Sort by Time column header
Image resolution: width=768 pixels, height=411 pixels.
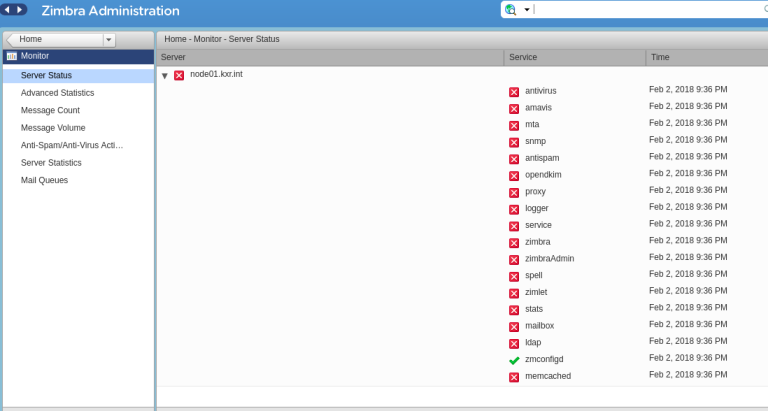707,57
